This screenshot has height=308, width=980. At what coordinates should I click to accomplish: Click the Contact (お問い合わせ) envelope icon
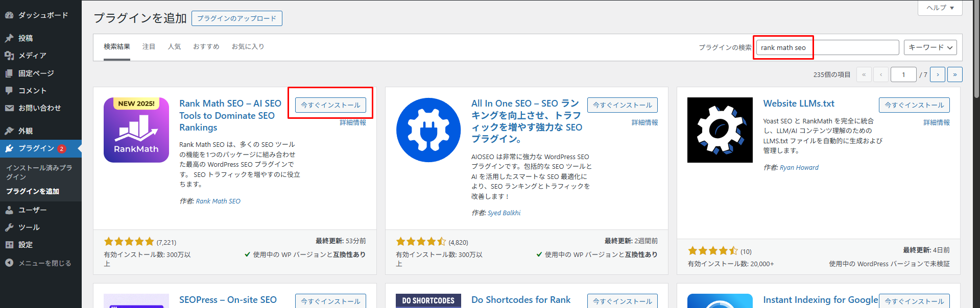click(x=9, y=108)
